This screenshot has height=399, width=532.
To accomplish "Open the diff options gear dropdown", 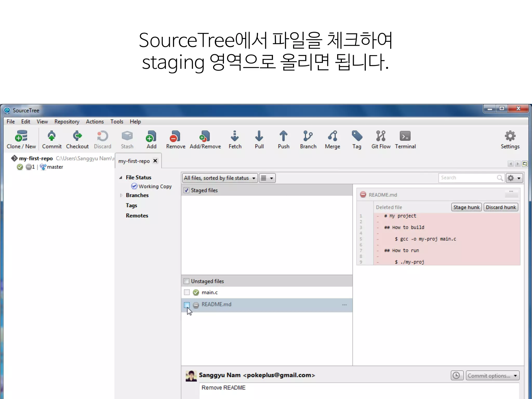I will click(x=514, y=178).
